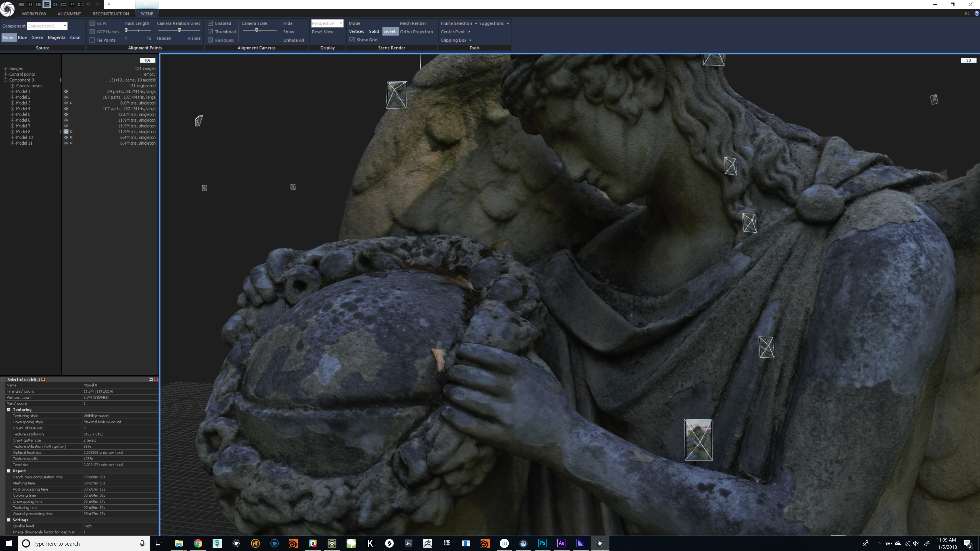The height and width of the screenshot is (551, 980).
Task: Click the Reset View button
Action: click(x=323, y=32)
